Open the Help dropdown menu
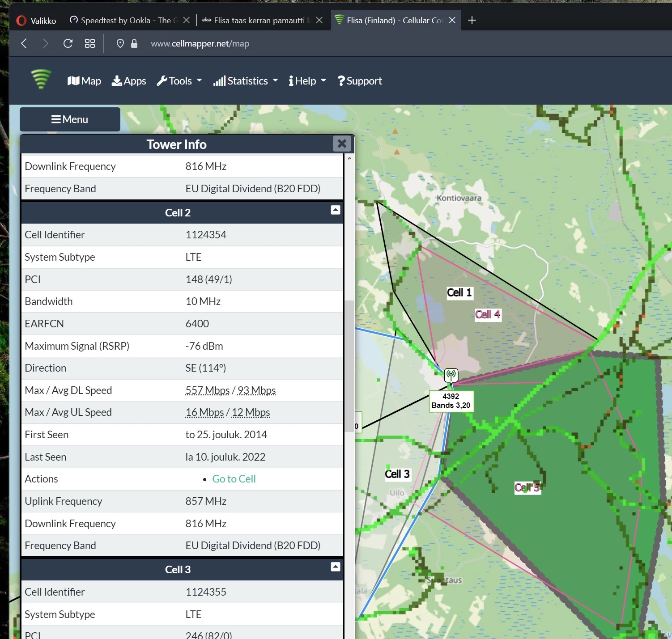Image resolution: width=672 pixels, height=639 pixels. click(x=307, y=81)
